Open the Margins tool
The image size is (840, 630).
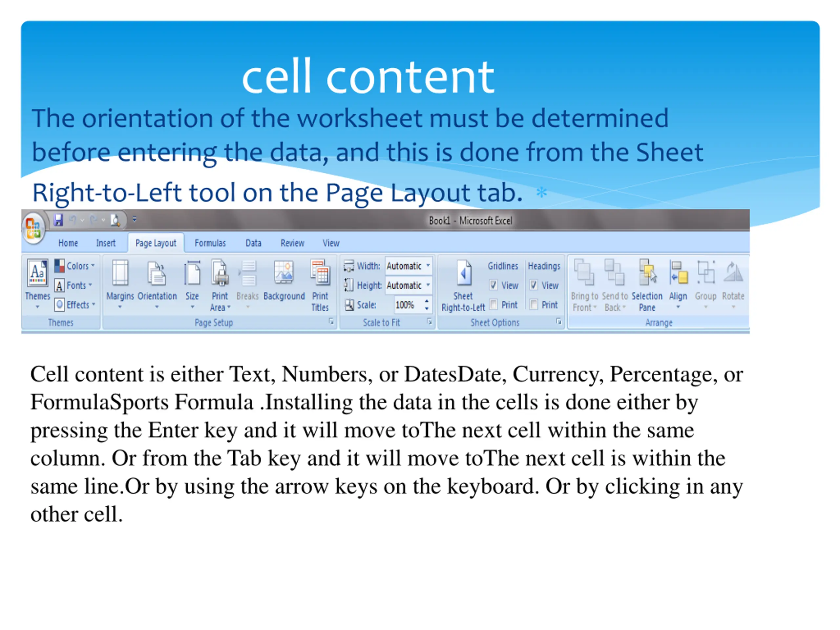point(120,273)
